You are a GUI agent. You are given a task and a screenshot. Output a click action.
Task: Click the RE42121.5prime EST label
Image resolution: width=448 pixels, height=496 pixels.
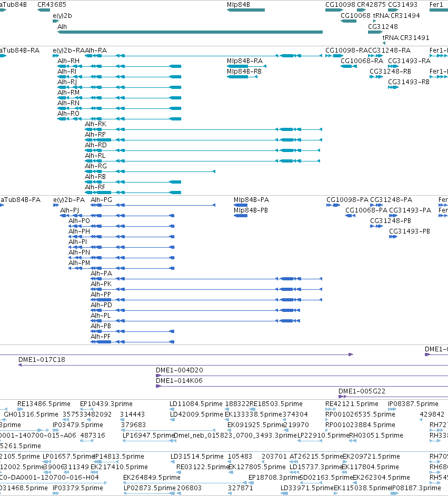click(x=352, y=403)
